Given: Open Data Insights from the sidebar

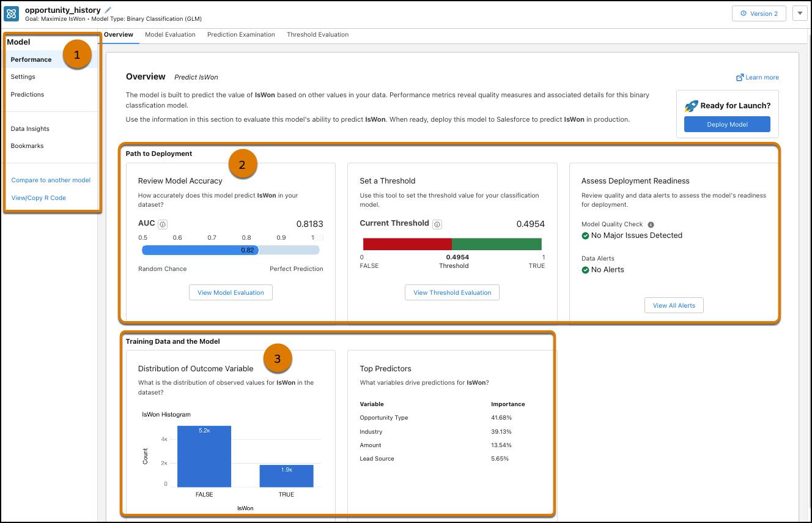Looking at the screenshot, I should coord(29,128).
